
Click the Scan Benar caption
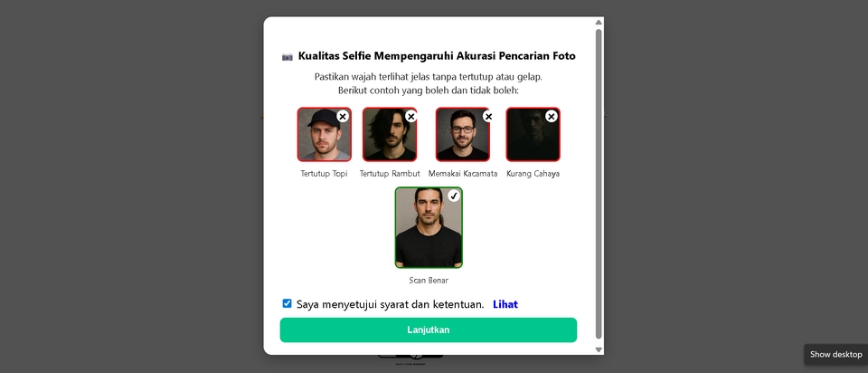[429, 281]
